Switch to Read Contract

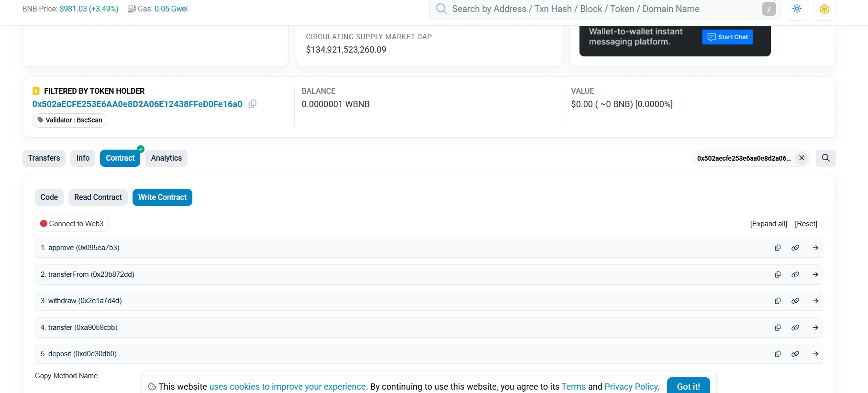click(x=98, y=197)
